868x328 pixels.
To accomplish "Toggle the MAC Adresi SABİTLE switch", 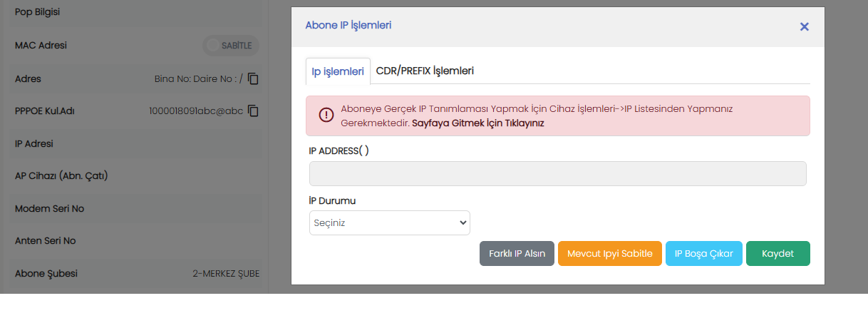I will (x=230, y=46).
